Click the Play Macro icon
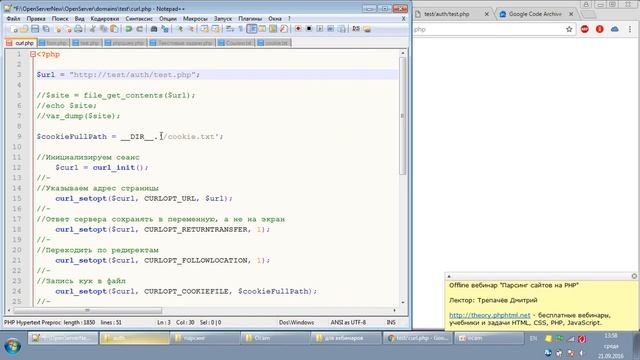 [320, 29]
